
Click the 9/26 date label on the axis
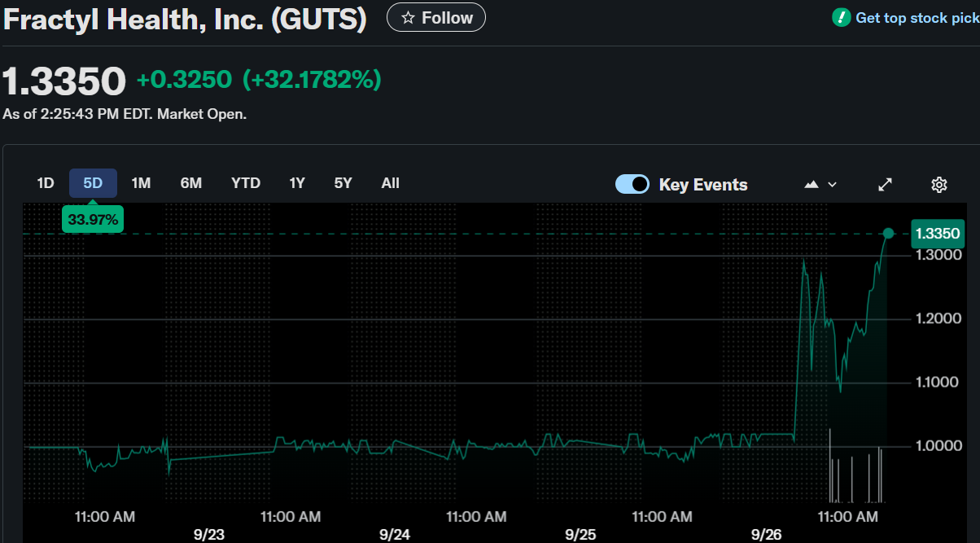click(766, 534)
